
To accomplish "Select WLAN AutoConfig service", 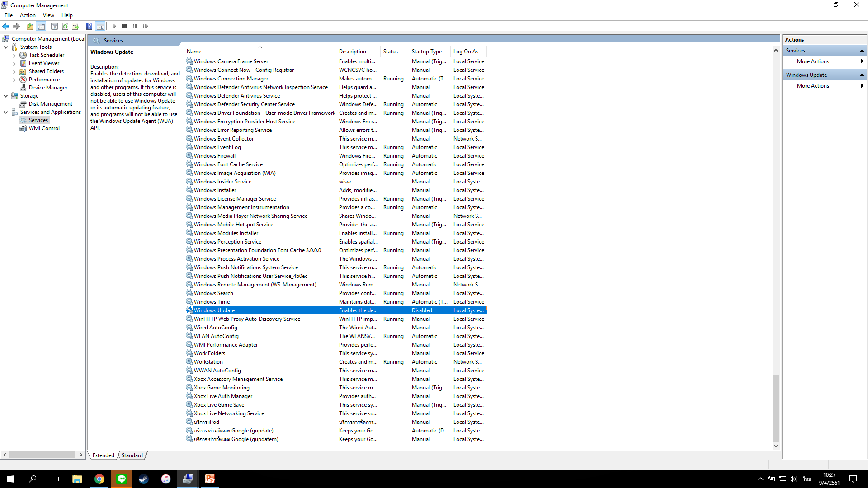I will point(335,336).
